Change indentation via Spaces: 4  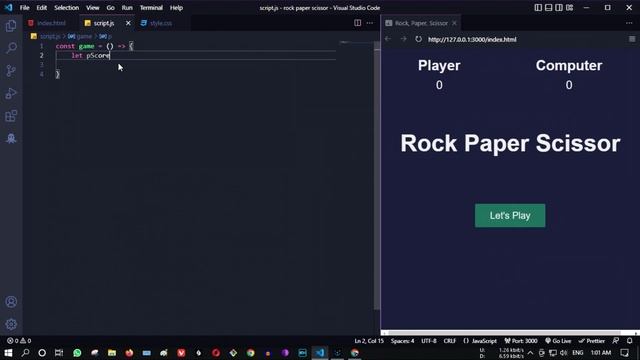point(402,341)
